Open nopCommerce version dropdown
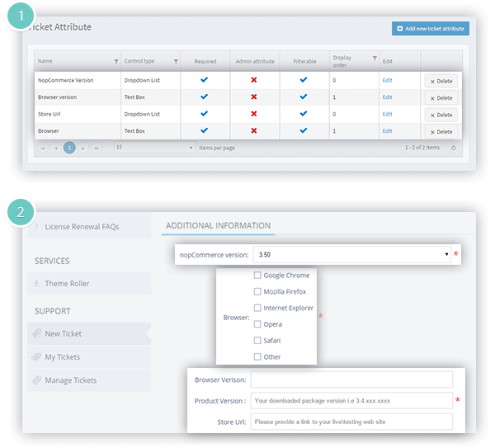 [352, 254]
